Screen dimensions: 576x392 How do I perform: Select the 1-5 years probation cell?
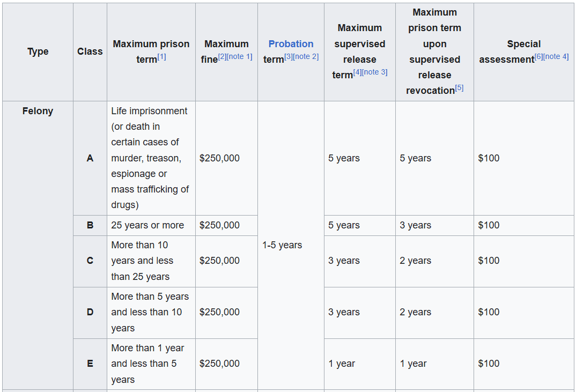tap(291, 246)
